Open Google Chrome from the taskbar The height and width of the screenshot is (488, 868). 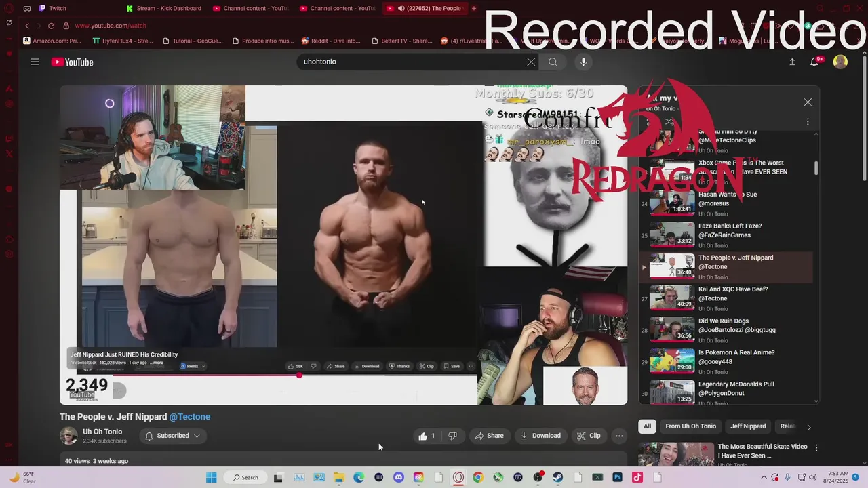coord(478,477)
